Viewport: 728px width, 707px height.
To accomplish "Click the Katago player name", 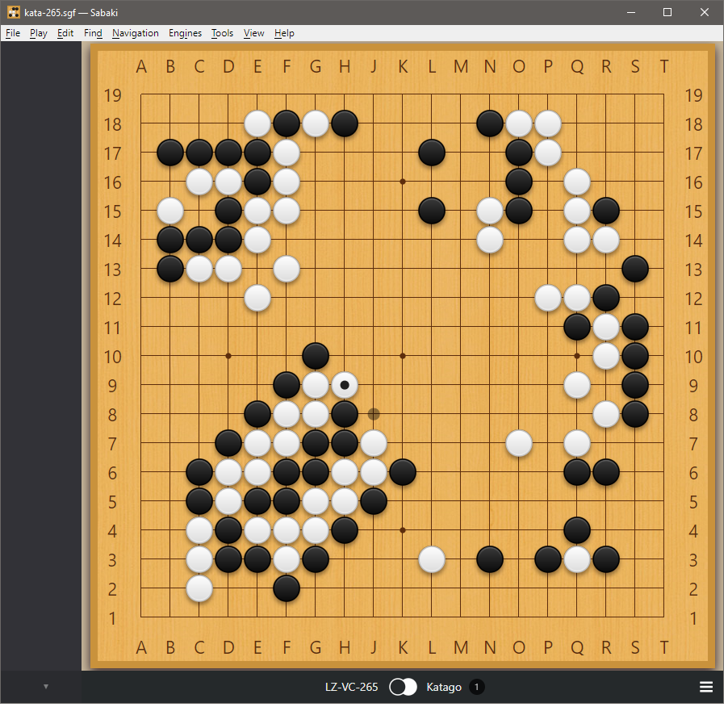I will 444,687.
